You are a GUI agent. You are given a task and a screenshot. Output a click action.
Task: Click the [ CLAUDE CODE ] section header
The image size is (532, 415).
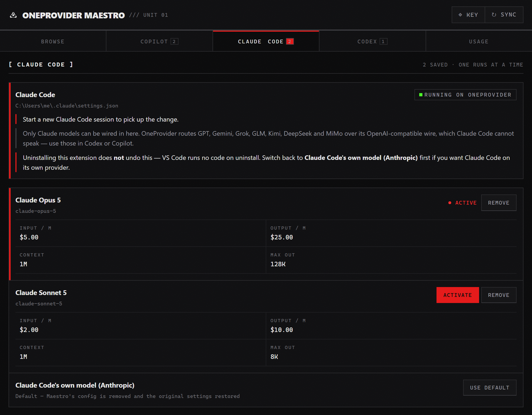(41, 65)
